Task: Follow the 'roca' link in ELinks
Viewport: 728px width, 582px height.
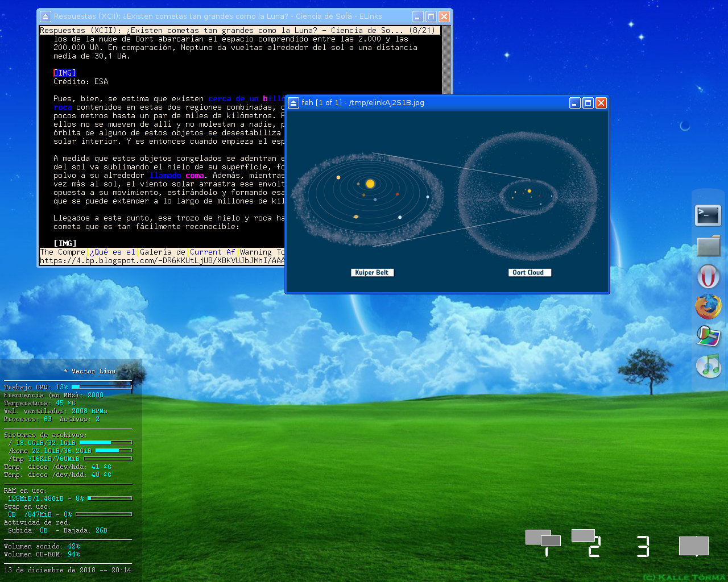Action: [63, 107]
